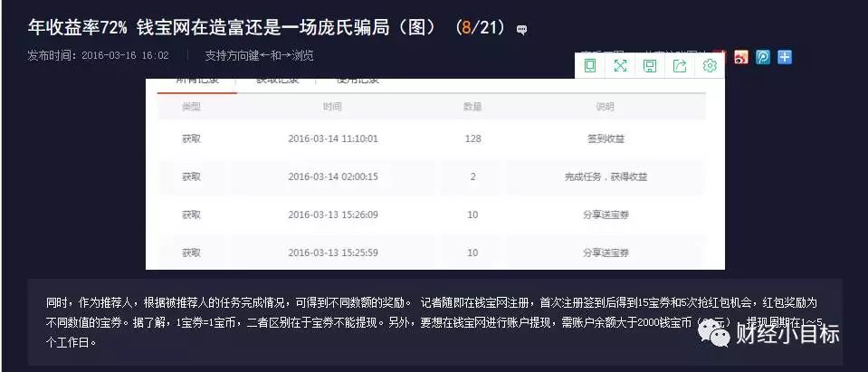The height and width of the screenshot is (372, 868).
Task: Click the 完成任务，获得收益 description cell
Action: tap(606, 176)
